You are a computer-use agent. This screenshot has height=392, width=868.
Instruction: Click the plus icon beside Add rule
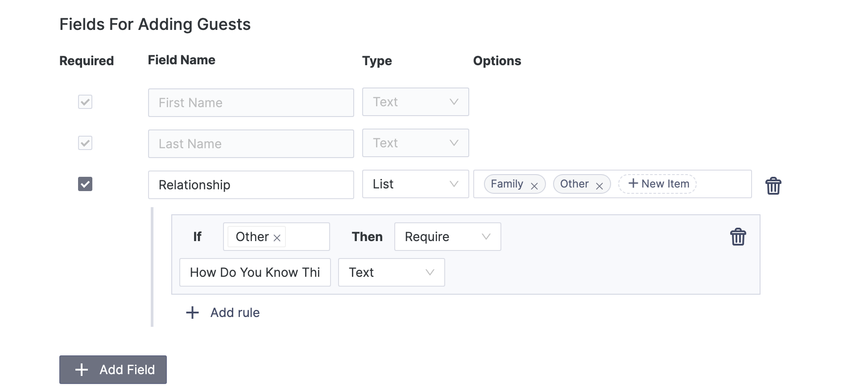coord(192,313)
